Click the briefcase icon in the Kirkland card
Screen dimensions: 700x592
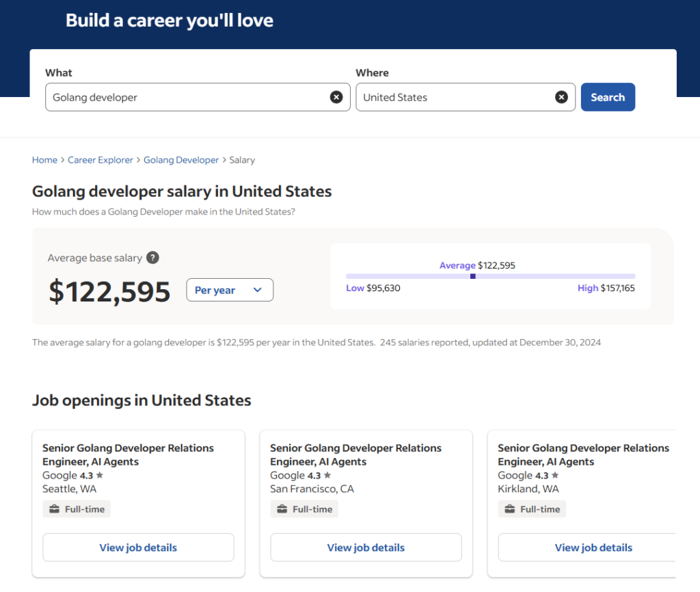point(510,509)
